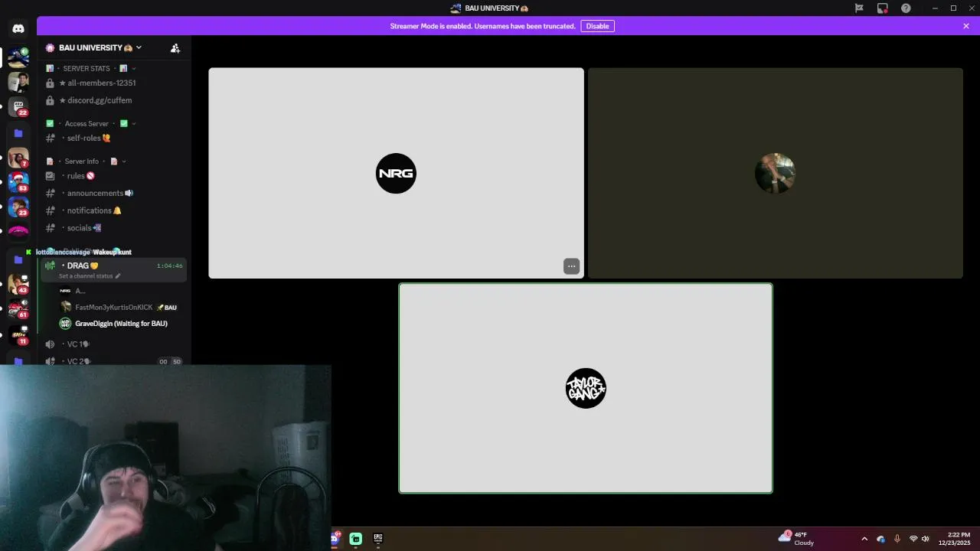Open the weather widget showing 46°F Cloudy
The height and width of the screenshot is (551, 980).
pos(796,539)
